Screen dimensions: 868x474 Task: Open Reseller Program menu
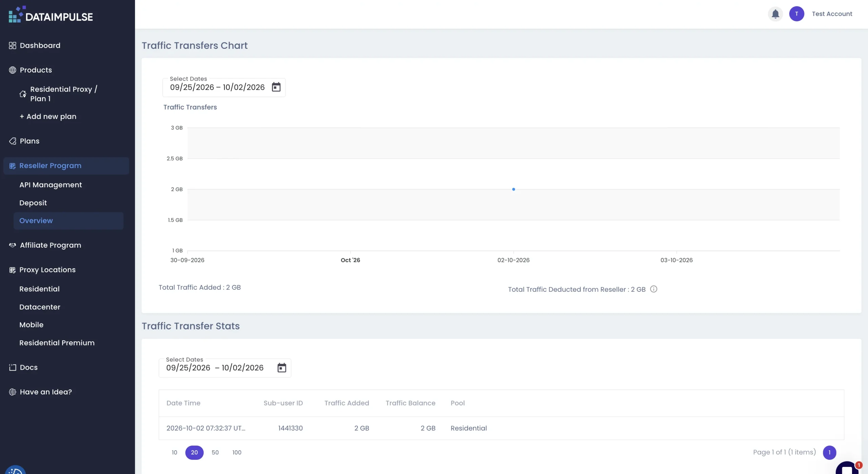[66, 166]
